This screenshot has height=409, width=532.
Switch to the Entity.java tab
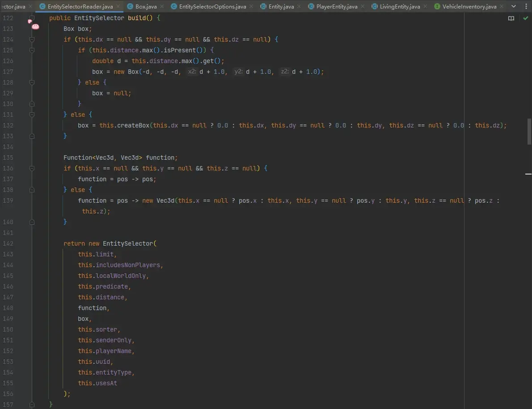pyautogui.click(x=281, y=6)
